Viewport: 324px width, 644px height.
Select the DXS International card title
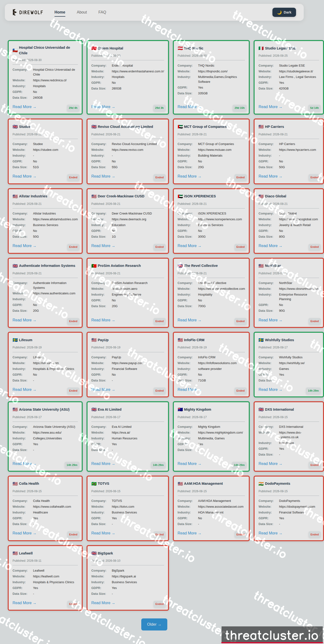(279, 409)
